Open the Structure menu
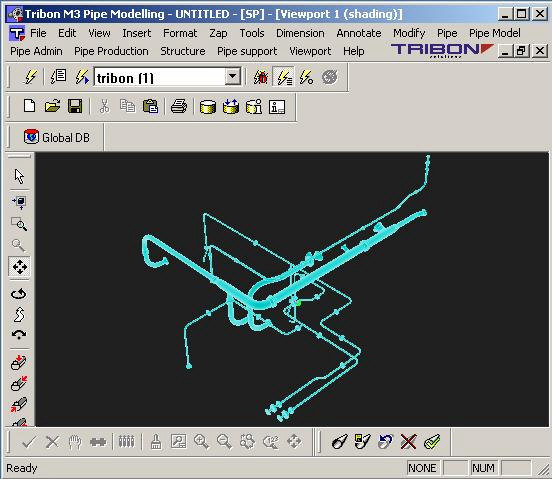The height and width of the screenshot is (479, 552). (x=183, y=51)
